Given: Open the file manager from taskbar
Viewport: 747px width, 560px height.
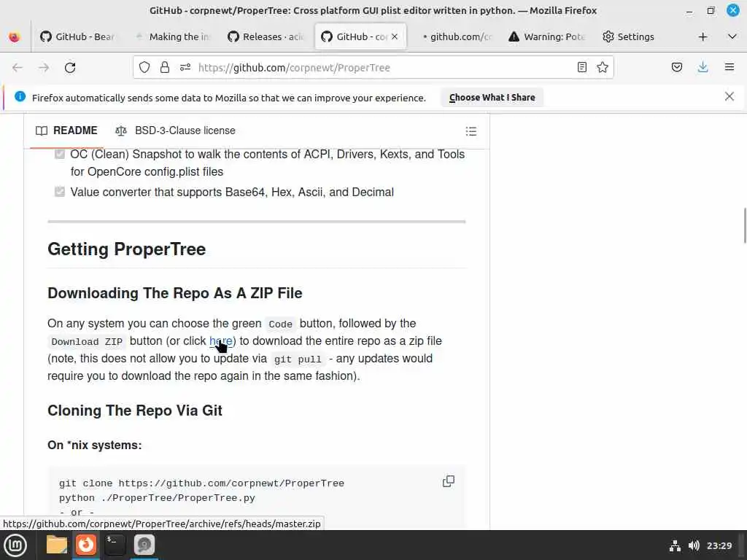Looking at the screenshot, I should point(57,545).
